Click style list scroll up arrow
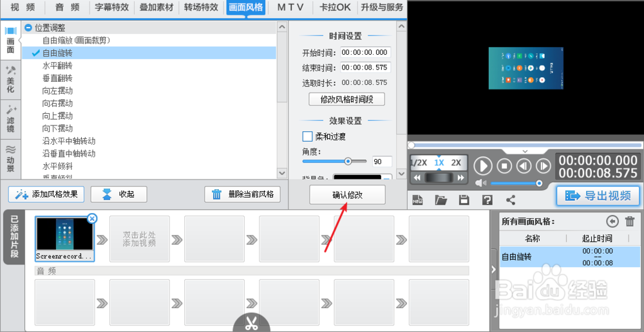 (282, 26)
